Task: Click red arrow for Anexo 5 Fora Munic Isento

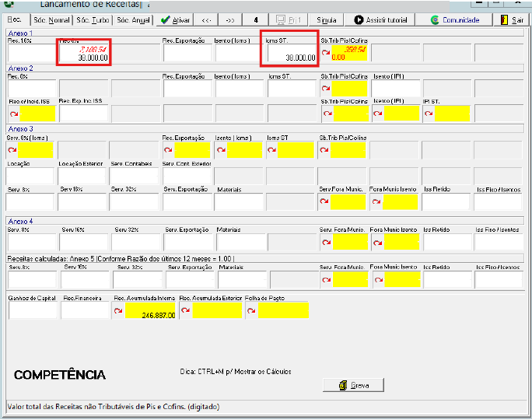Action: (x=379, y=279)
